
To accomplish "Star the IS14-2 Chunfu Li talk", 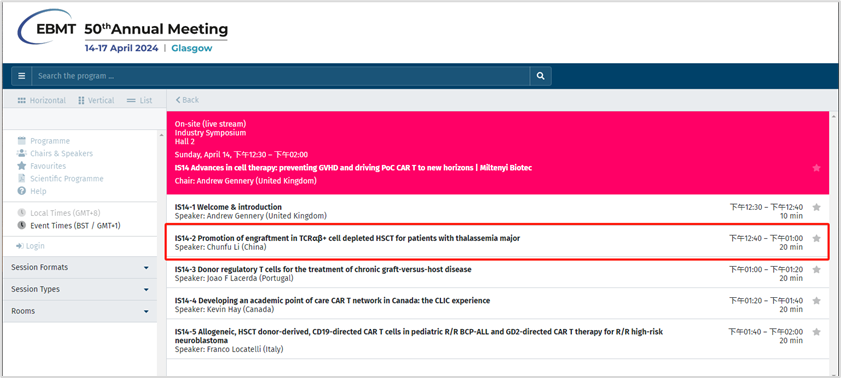I will pyautogui.click(x=816, y=238).
